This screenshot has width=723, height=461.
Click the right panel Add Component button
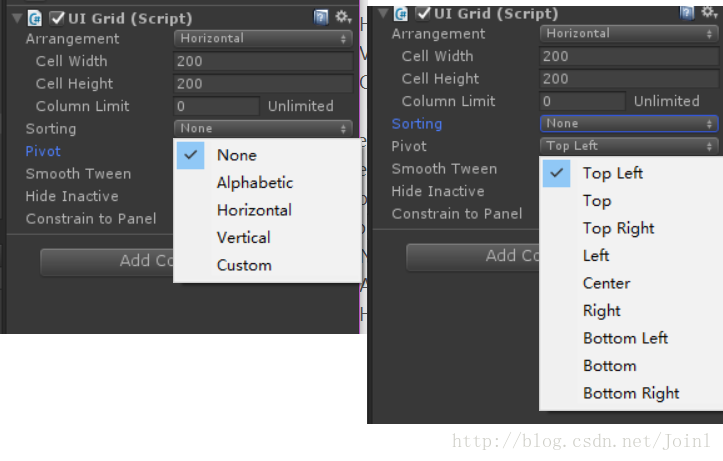[x=473, y=256]
